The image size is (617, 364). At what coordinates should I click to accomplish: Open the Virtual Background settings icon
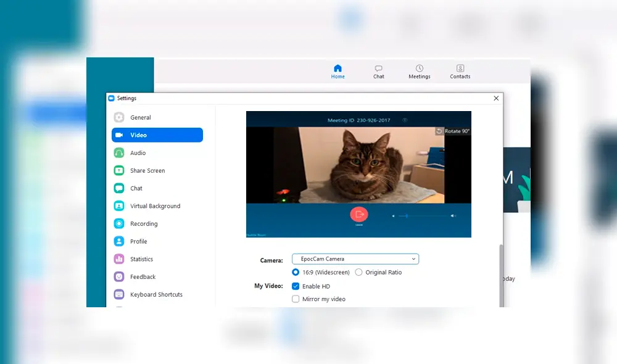119,205
